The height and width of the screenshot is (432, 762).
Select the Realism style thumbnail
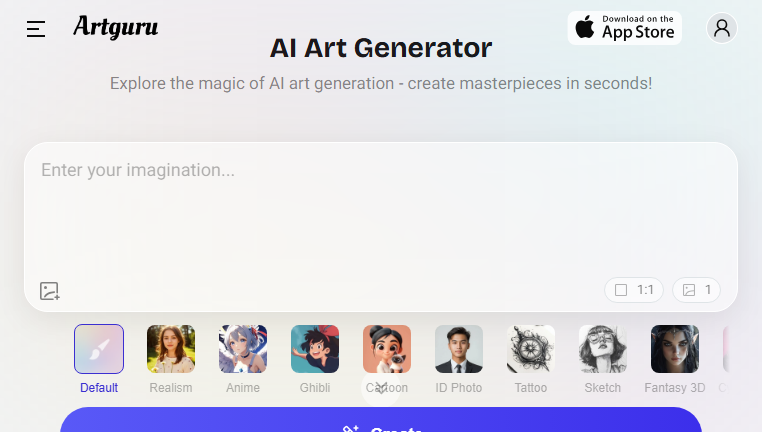tap(171, 349)
